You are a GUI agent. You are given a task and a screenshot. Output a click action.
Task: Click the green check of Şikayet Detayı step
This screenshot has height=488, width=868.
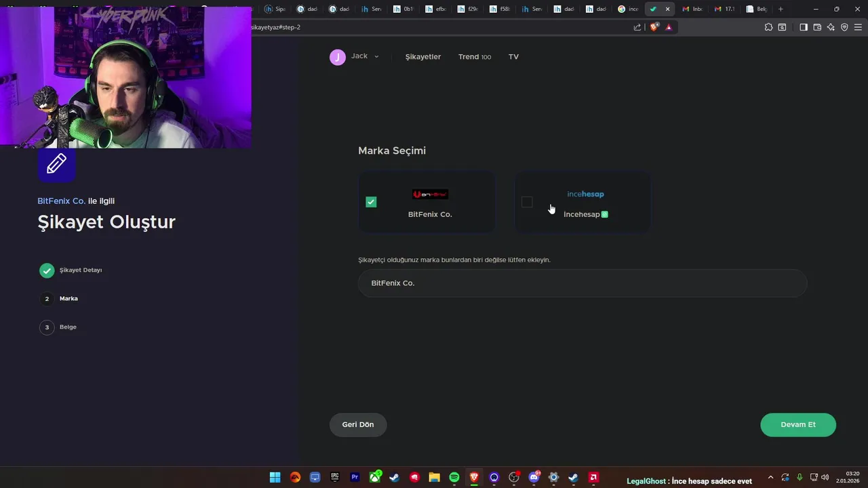[47, 270]
